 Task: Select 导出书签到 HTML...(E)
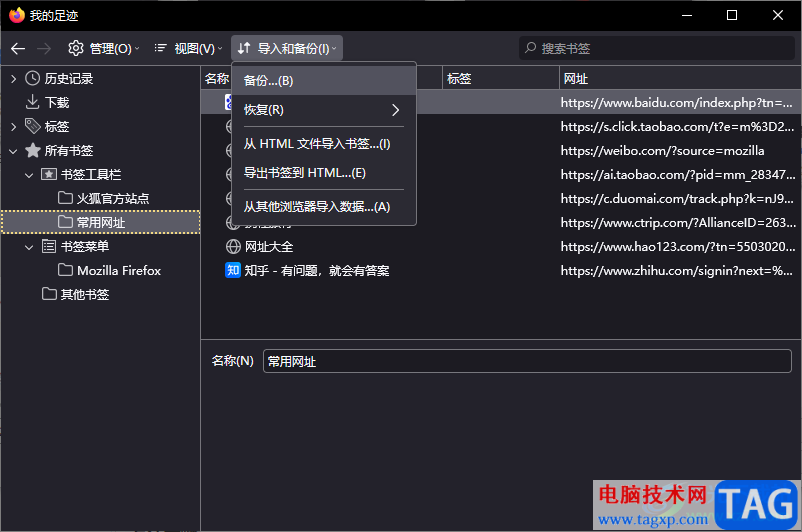324,173
